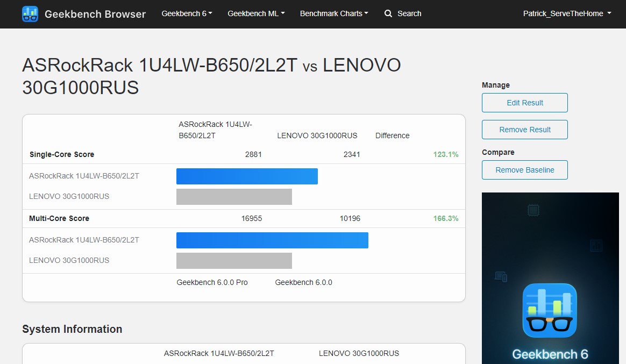Click the Difference column header

coord(393,135)
